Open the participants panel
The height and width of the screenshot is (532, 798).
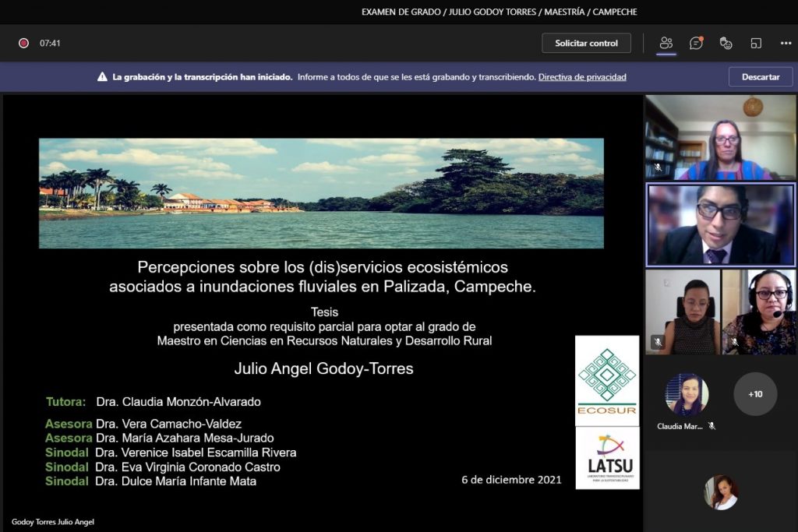point(666,44)
